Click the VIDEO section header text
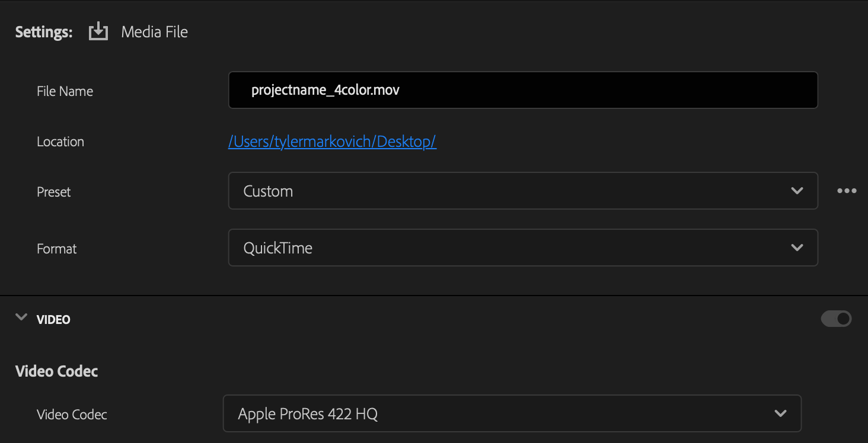The width and height of the screenshot is (868, 443). [53, 319]
